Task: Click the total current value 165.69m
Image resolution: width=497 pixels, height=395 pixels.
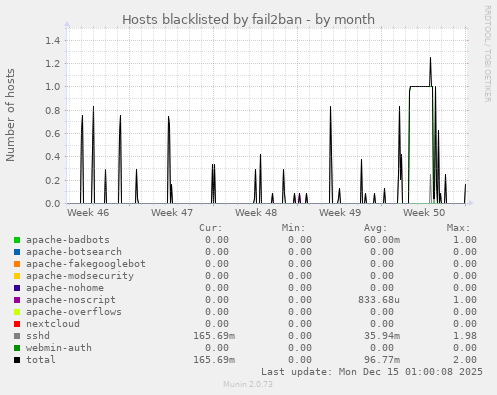Action: pyautogui.click(x=214, y=360)
